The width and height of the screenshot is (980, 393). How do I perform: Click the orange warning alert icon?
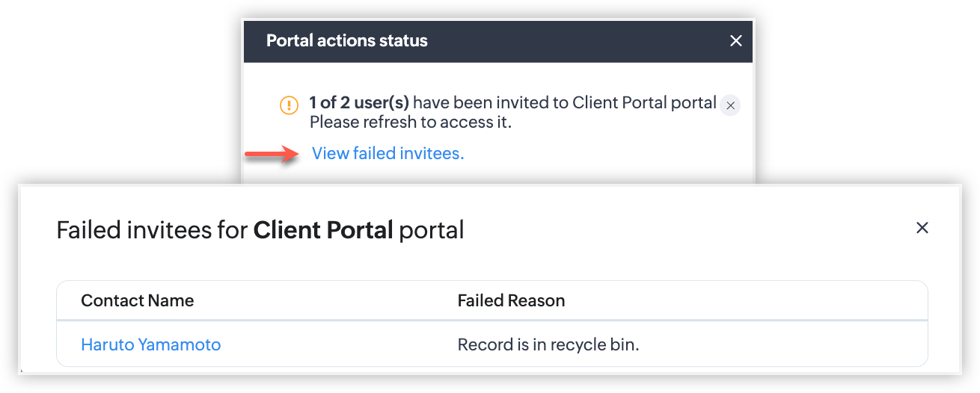289,105
